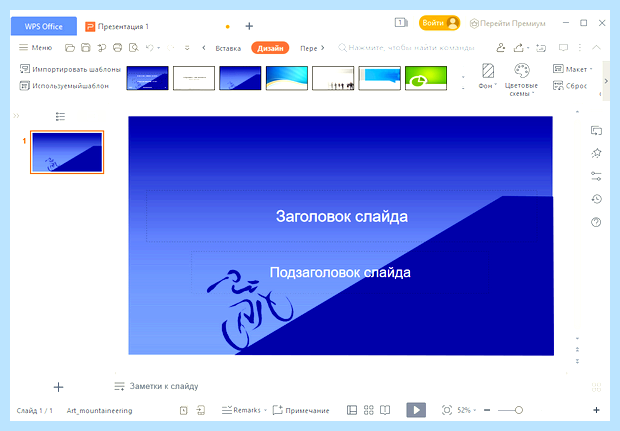The image size is (620, 431).
Task: Click the Войти sign-in button
Action: click(439, 23)
